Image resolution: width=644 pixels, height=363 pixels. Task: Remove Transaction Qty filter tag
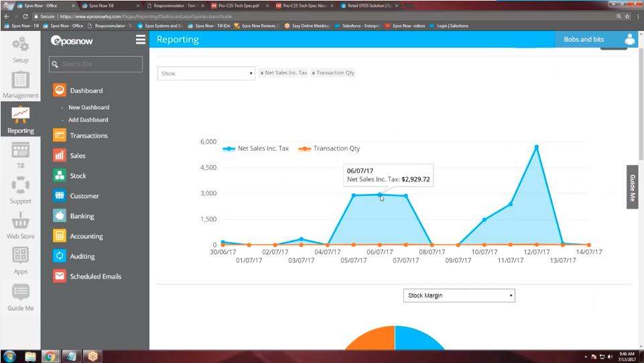coord(314,73)
